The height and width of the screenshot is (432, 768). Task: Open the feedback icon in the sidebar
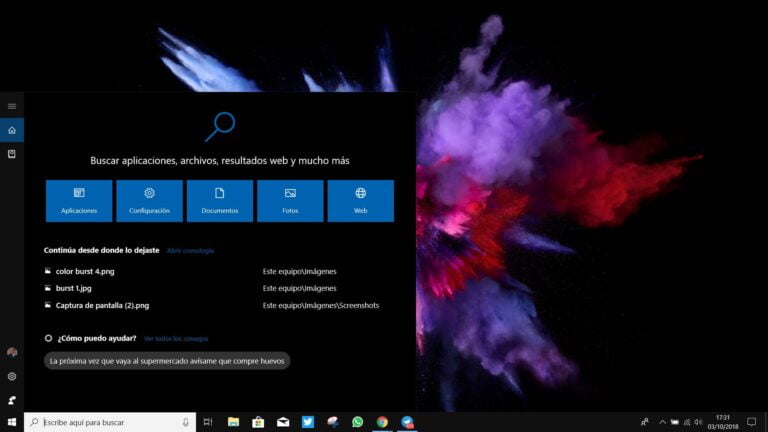coord(12,400)
